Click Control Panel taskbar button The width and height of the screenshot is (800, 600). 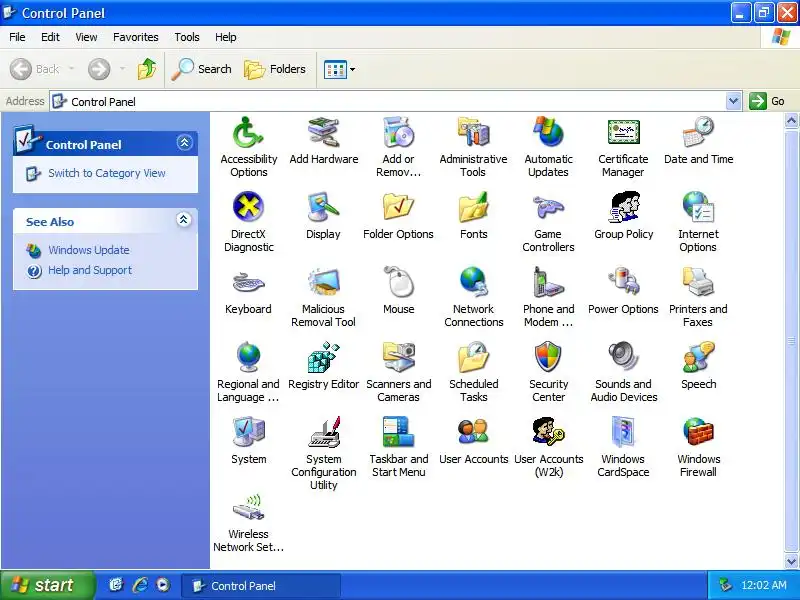pyautogui.click(x=261, y=586)
